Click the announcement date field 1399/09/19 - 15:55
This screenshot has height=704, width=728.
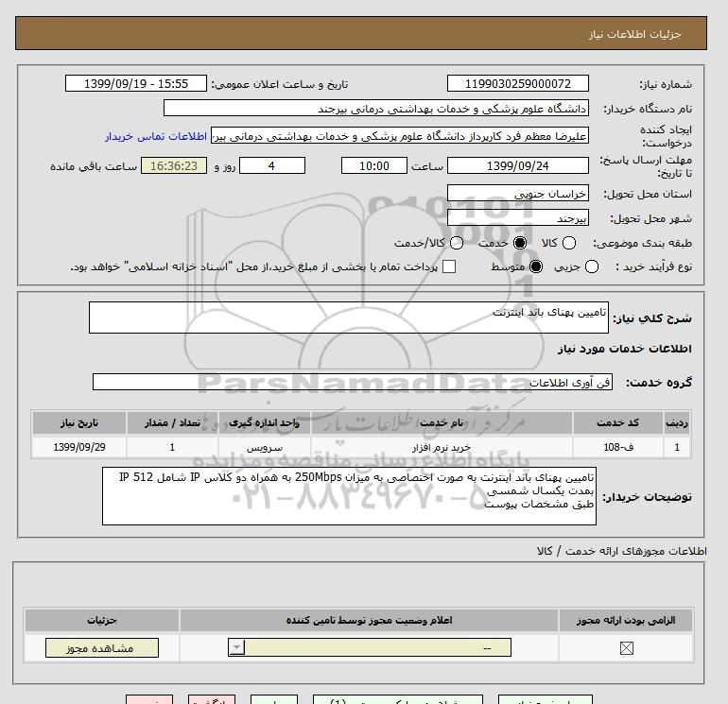click(x=136, y=83)
